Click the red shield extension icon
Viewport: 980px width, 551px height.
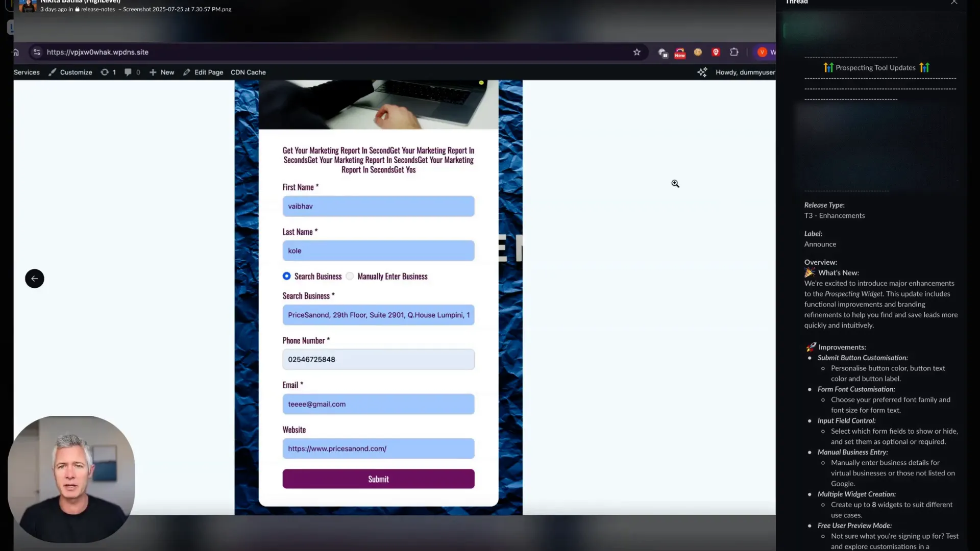[716, 52]
